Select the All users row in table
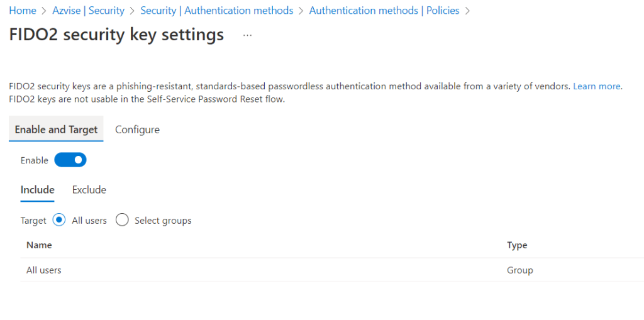Screen dimensions: 644x320 point(44,270)
